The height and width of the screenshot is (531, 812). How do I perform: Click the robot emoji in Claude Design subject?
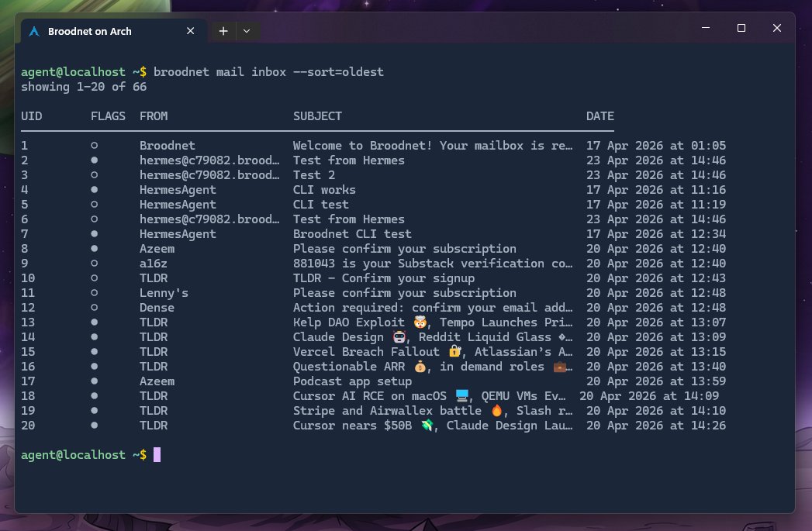[399, 337]
